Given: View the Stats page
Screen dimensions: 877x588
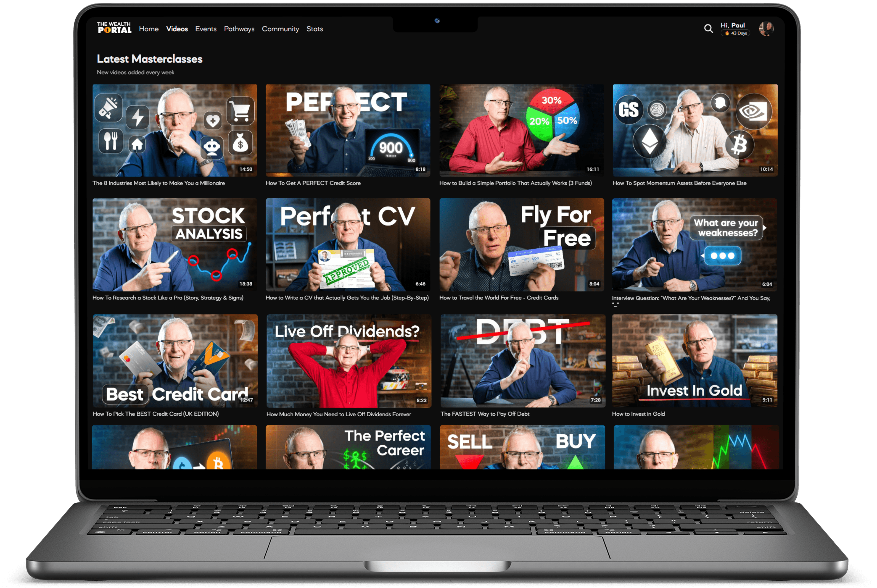Looking at the screenshot, I should [x=314, y=29].
